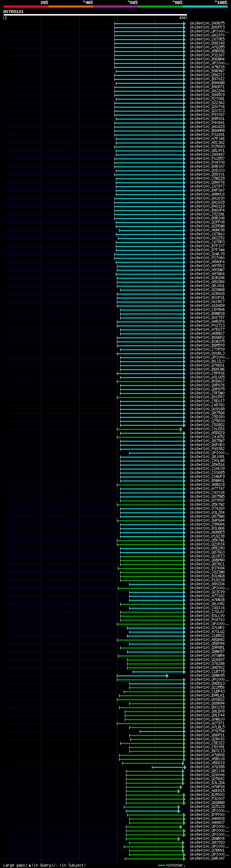Click the short cyan alignment bar for UniRef100_Q8NK95
231x868 pixels.
[143, 676]
